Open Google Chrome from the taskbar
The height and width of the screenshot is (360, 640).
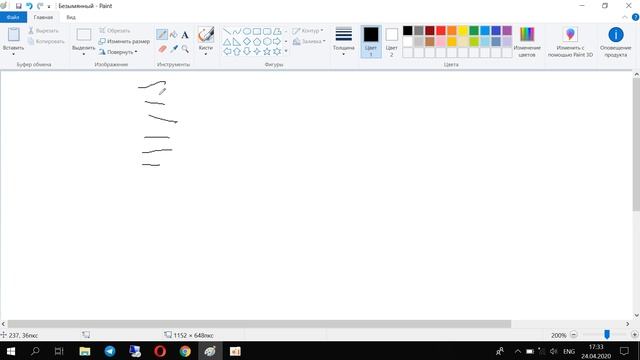pos(185,351)
